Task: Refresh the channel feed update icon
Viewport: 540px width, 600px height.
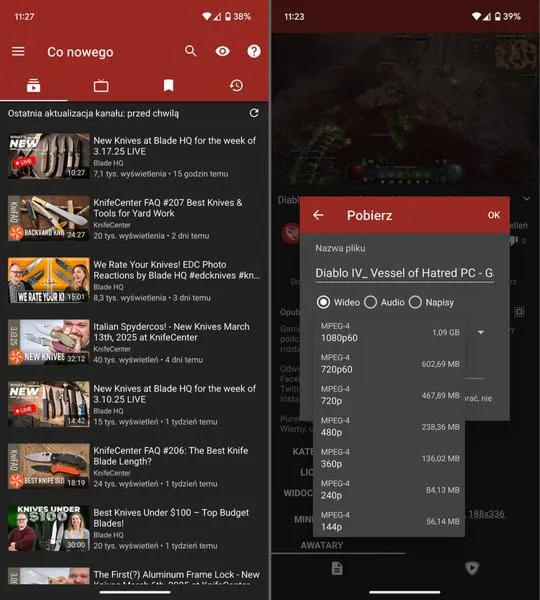Action: [254, 113]
